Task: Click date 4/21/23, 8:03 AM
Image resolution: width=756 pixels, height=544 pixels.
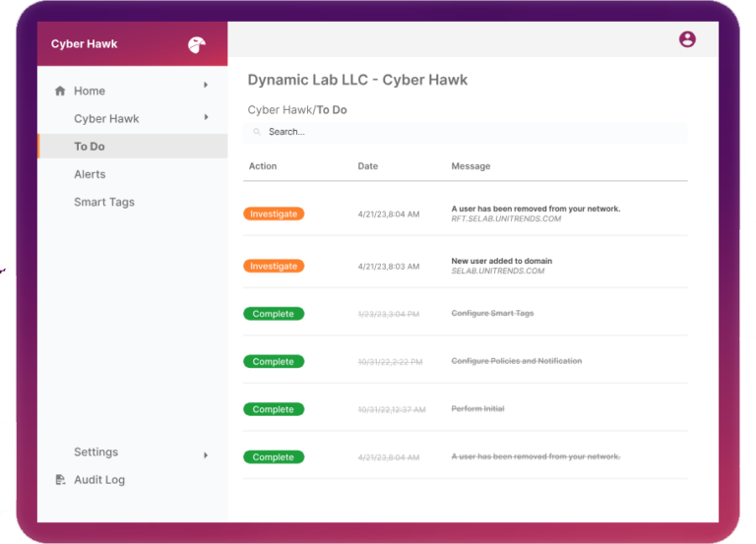Action: [389, 266]
